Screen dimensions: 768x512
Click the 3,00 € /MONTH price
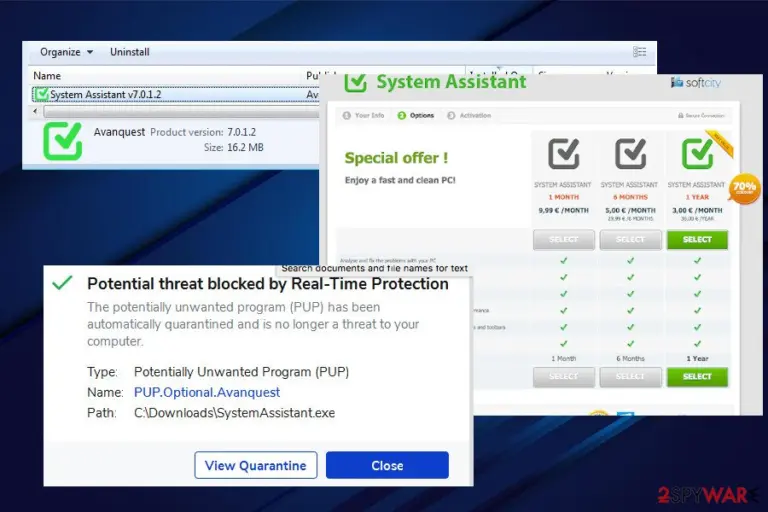click(x=697, y=210)
